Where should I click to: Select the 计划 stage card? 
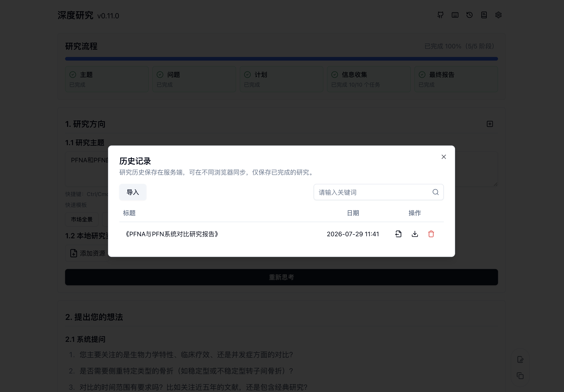click(281, 79)
